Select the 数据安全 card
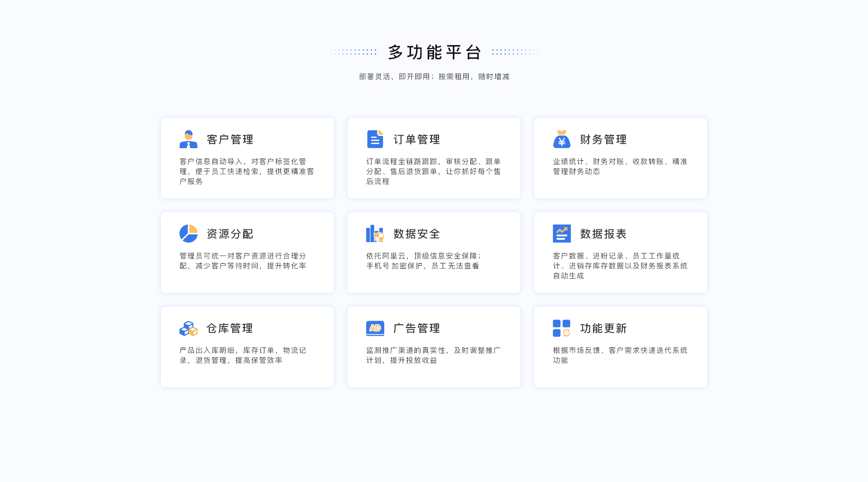The image size is (868, 482). tap(434, 252)
